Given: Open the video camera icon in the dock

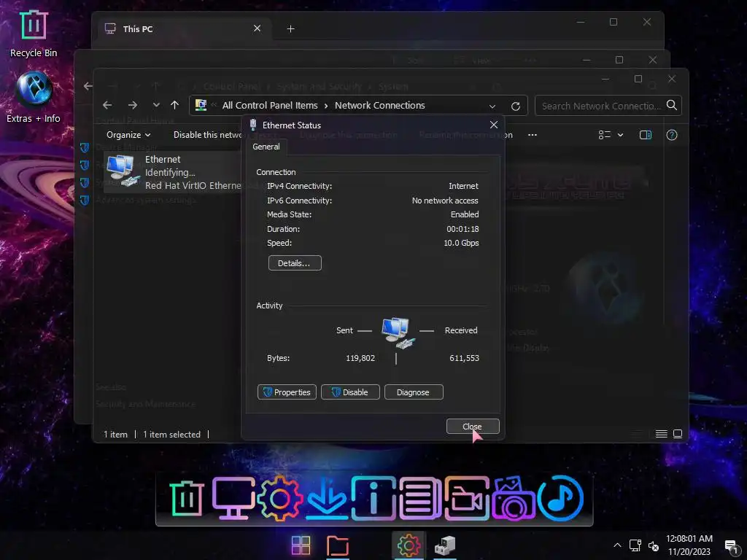Looking at the screenshot, I should click(x=467, y=499).
